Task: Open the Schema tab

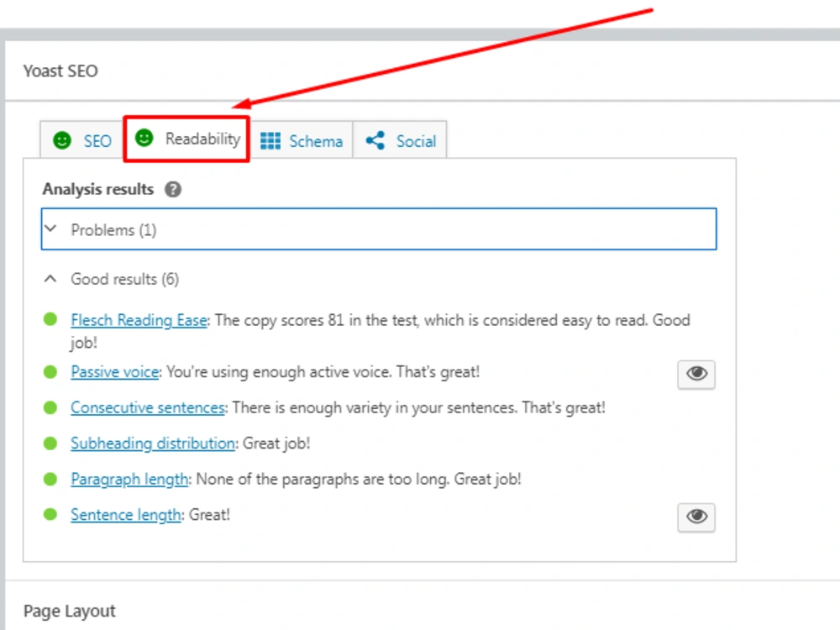Action: pos(301,140)
